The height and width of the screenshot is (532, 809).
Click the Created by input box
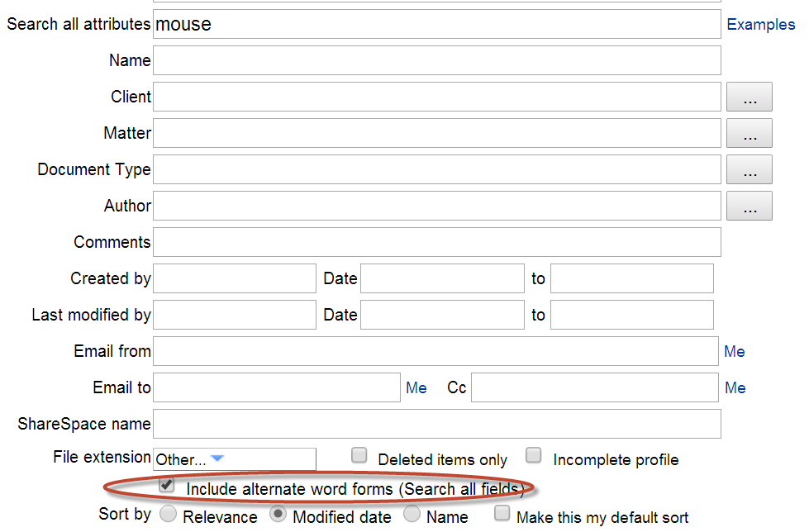tap(234, 278)
